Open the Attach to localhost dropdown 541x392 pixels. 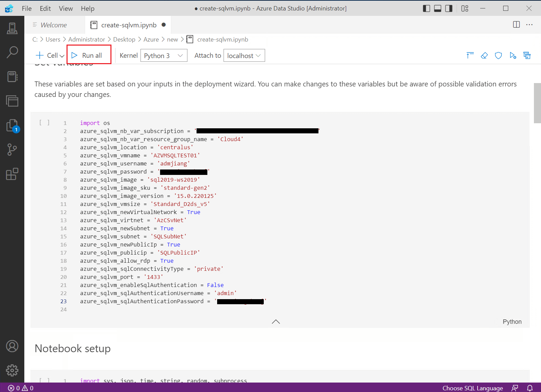(x=244, y=55)
